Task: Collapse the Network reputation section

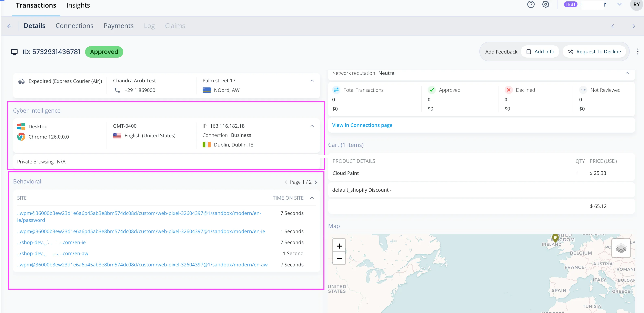Action: tap(627, 73)
